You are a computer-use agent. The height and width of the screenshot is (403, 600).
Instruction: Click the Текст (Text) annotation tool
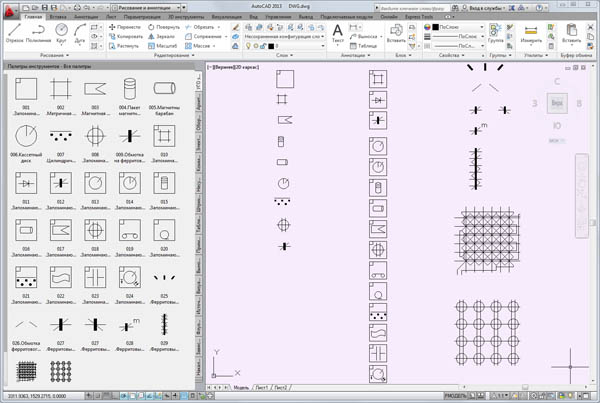coord(338,32)
